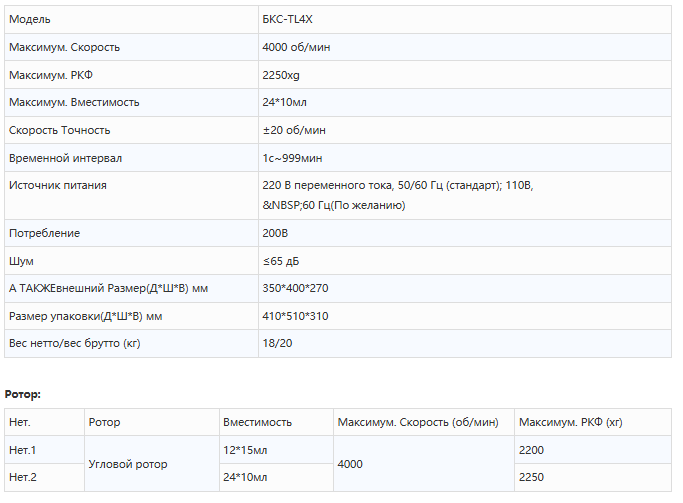Select the 'Угловой ротор' cell
This screenshot has width=683, height=503.
128,464
